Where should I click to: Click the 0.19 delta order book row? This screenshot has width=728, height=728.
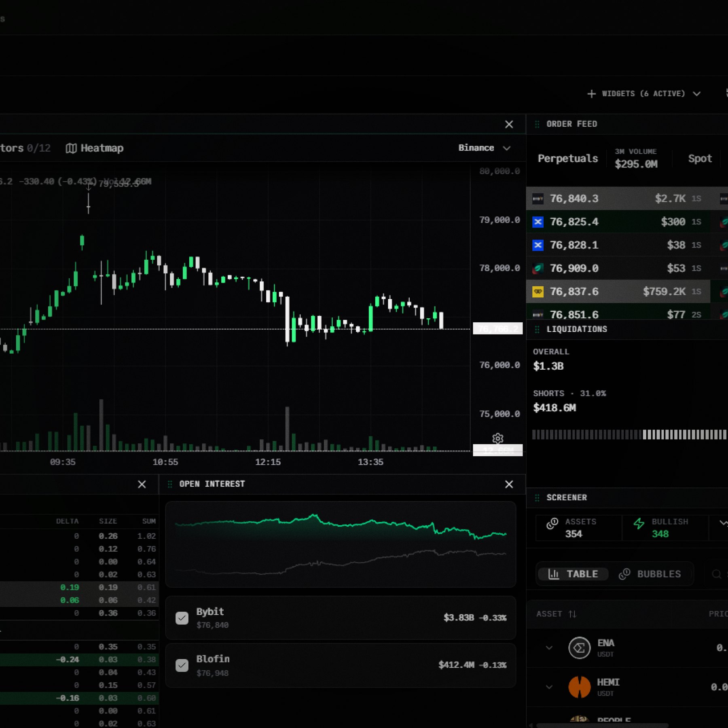coord(79,588)
